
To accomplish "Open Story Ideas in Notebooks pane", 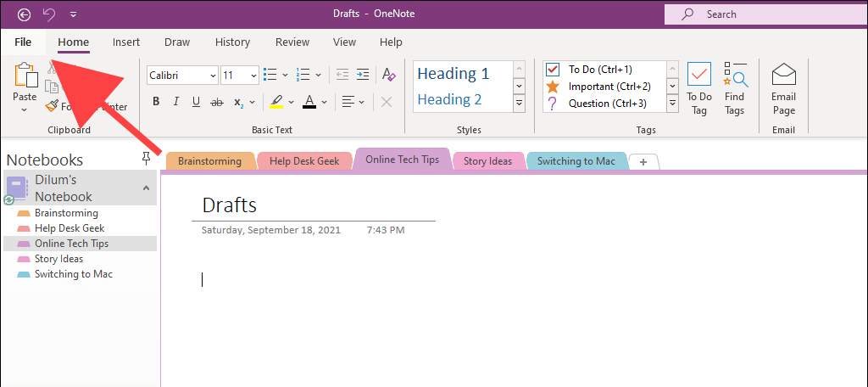I will (x=58, y=259).
